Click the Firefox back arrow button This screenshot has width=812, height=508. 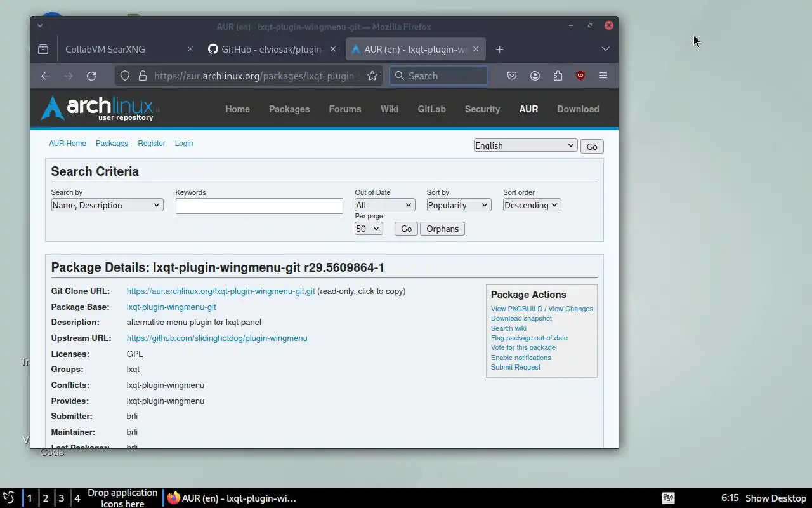[x=46, y=76]
